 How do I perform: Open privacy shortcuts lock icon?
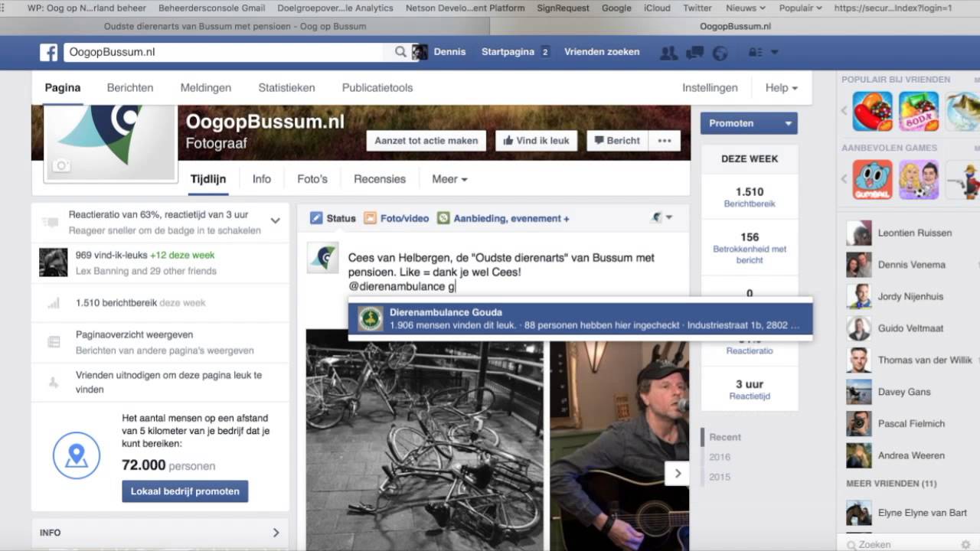pyautogui.click(x=755, y=52)
